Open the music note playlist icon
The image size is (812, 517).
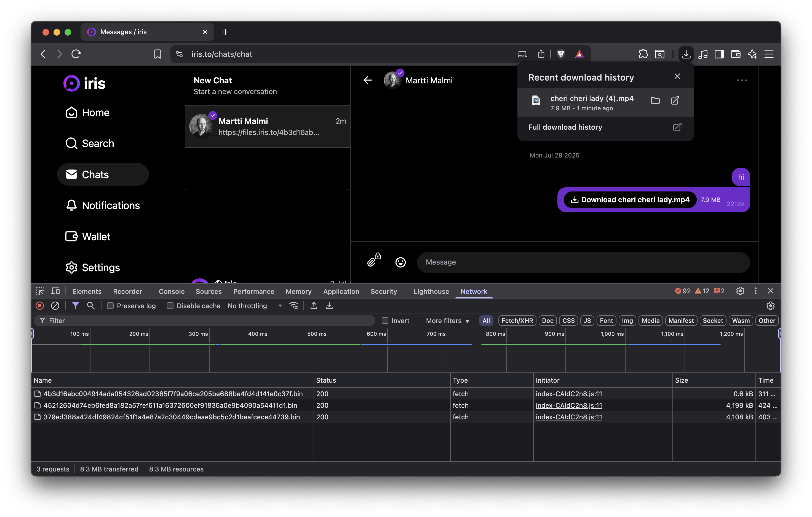point(703,54)
